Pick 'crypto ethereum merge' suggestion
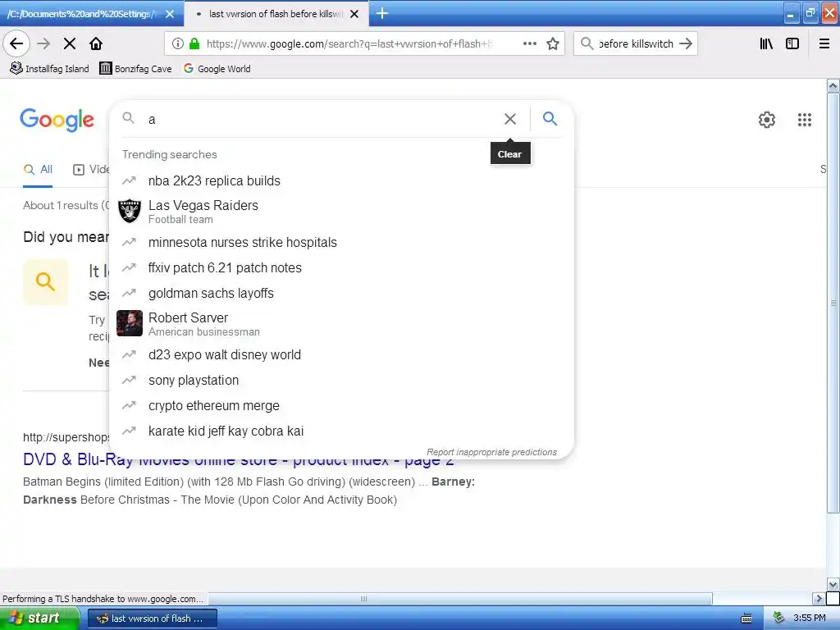The width and height of the screenshot is (840, 630). point(341,405)
